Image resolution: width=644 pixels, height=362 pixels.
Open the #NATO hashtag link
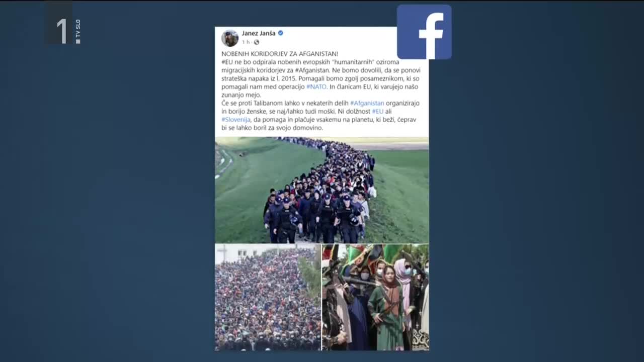tap(316, 86)
